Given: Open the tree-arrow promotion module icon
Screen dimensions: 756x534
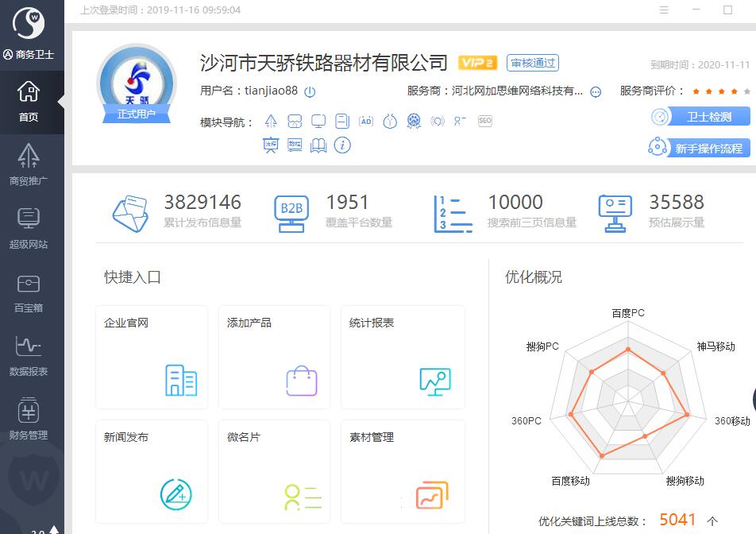Looking at the screenshot, I should coord(271,121).
